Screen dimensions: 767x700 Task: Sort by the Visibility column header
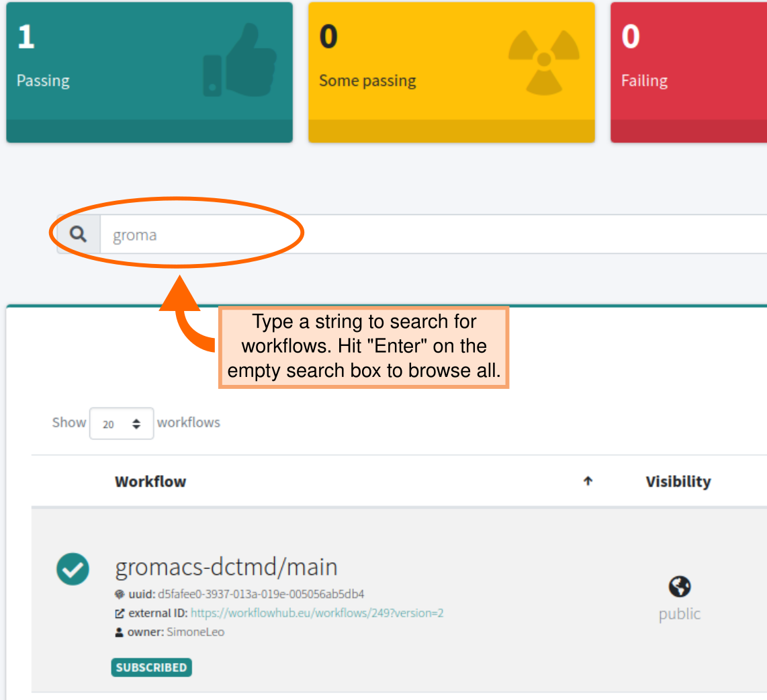[678, 482]
